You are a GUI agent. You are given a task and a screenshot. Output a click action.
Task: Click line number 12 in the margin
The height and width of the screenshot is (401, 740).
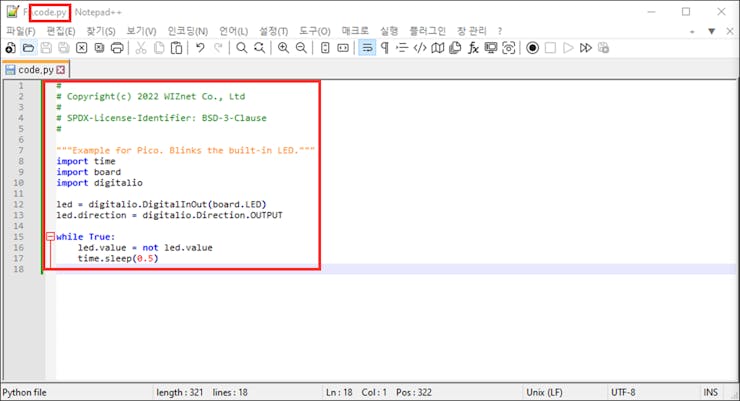(x=18, y=204)
